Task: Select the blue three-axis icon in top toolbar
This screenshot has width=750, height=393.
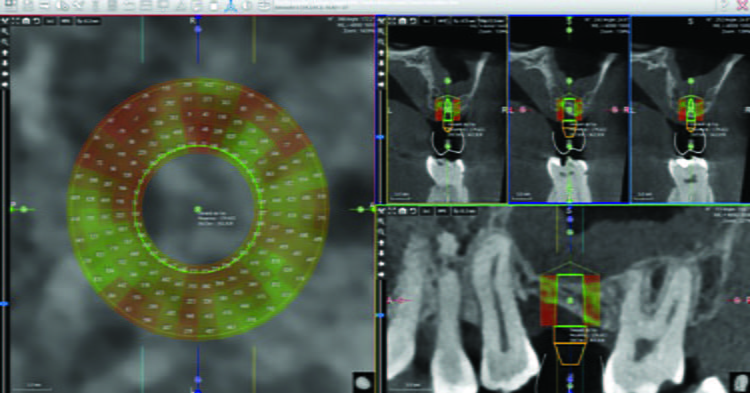Action: pyautogui.click(x=231, y=6)
